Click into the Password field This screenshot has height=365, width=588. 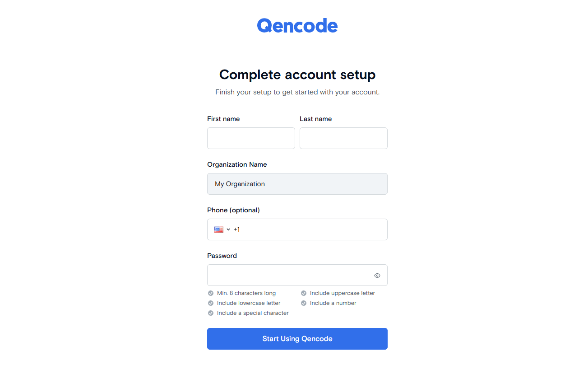click(x=289, y=275)
